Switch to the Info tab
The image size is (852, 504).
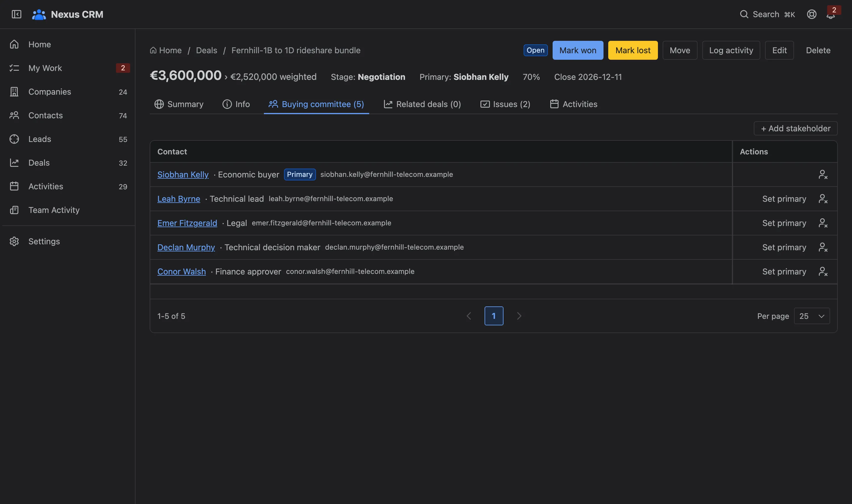[236, 104]
